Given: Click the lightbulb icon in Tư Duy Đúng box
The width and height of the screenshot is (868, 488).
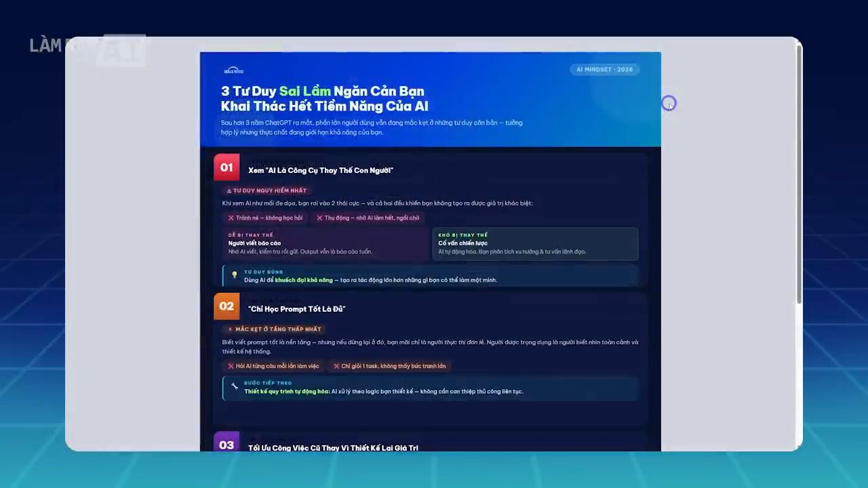Looking at the screenshot, I should 235,275.
